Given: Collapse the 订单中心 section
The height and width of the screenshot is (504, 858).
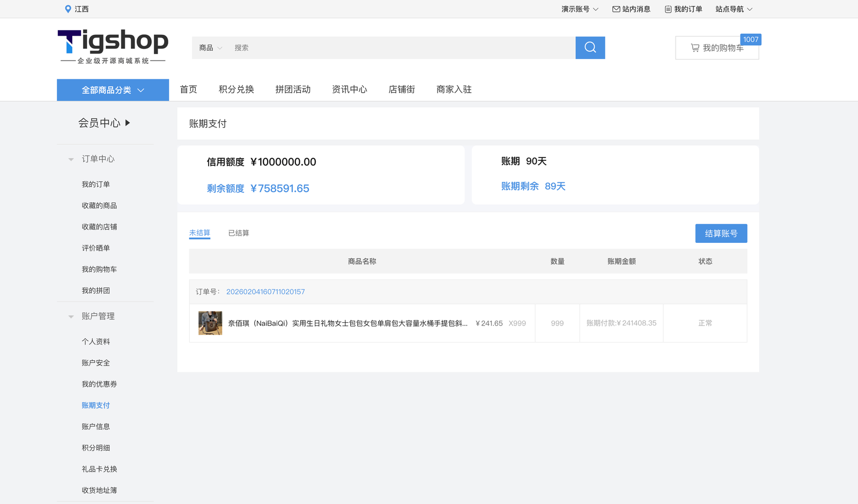Looking at the screenshot, I should pos(71,159).
